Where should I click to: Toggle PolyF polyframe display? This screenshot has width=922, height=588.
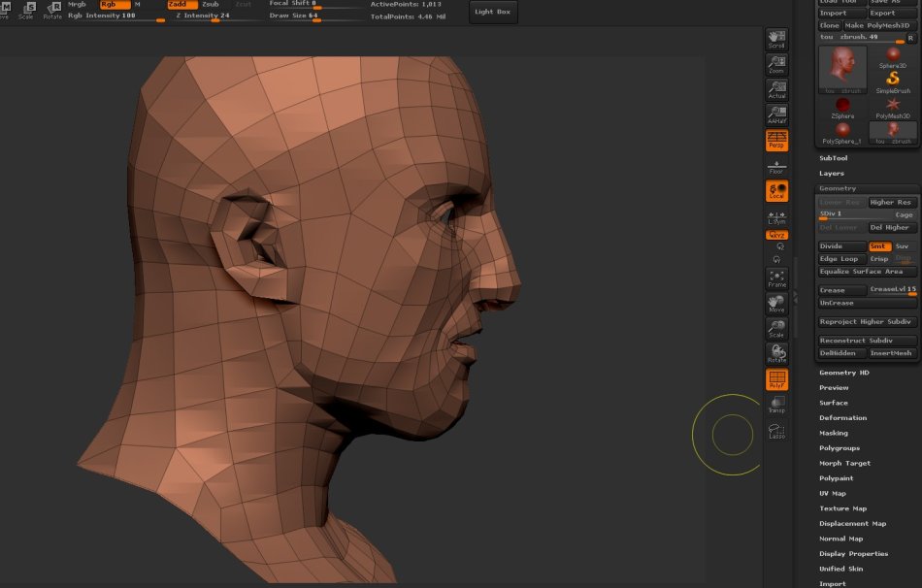(776, 379)
